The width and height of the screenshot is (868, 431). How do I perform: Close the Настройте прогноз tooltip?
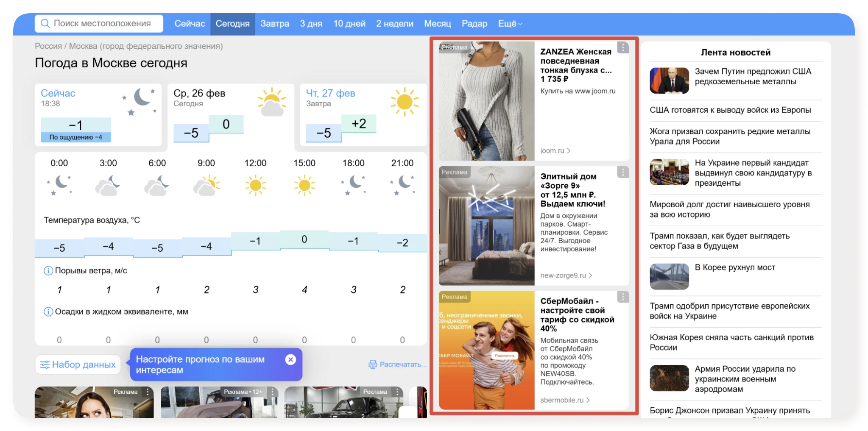[290, 360]
